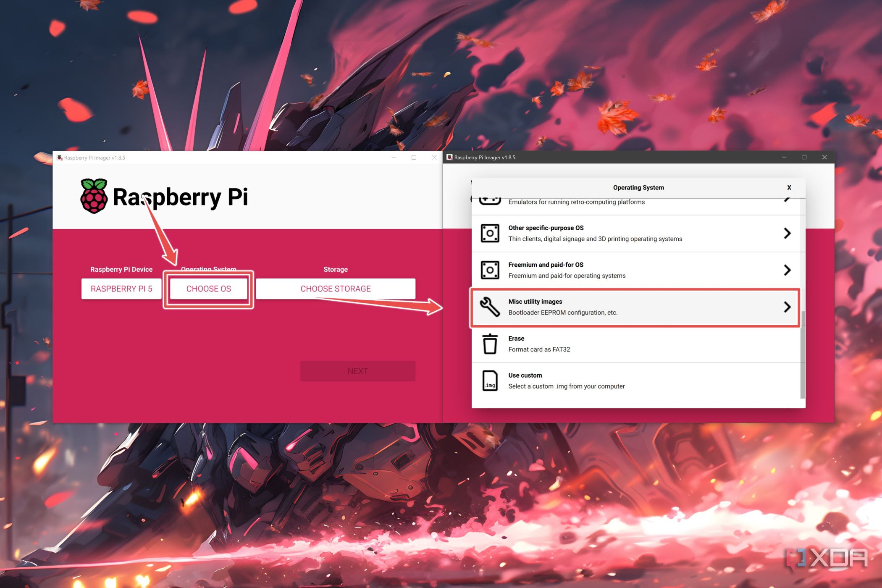Open the CHOOSE OS picker

[x=208, y=289]
